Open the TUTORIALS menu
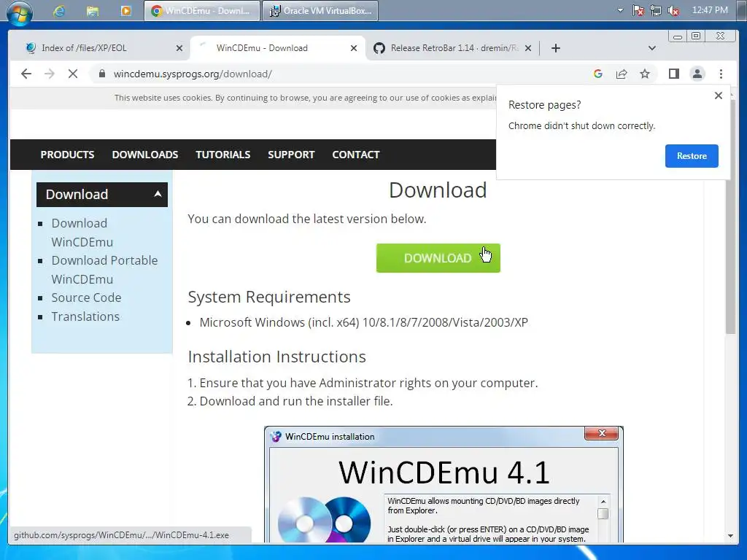This screenshot has width=747, height=560. (x=223, y=155)
